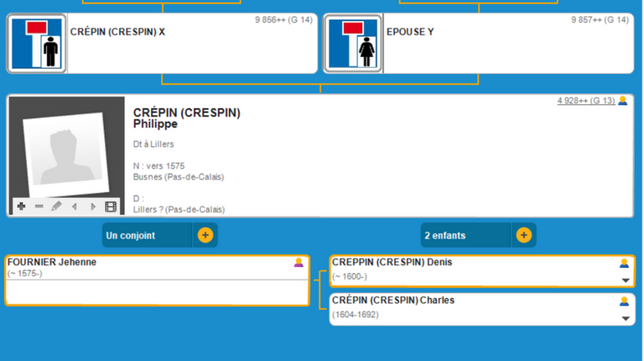Click person icon on Denis Creppin card
Screen dimensions: 644x361
click(624, 263)
